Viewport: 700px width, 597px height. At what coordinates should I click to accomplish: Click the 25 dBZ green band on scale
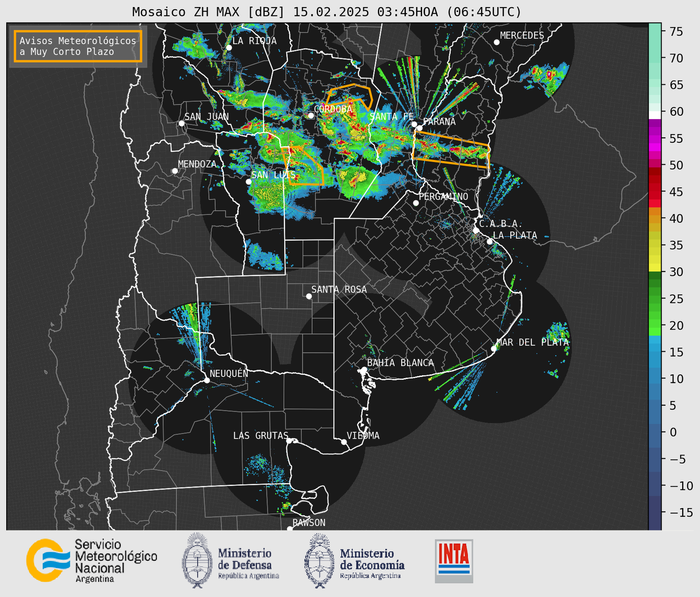click(x=655, y=299)
